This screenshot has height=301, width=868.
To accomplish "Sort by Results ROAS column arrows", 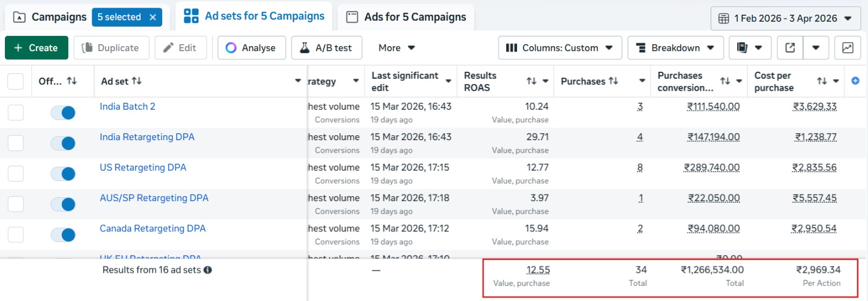I will coord(531,81).
